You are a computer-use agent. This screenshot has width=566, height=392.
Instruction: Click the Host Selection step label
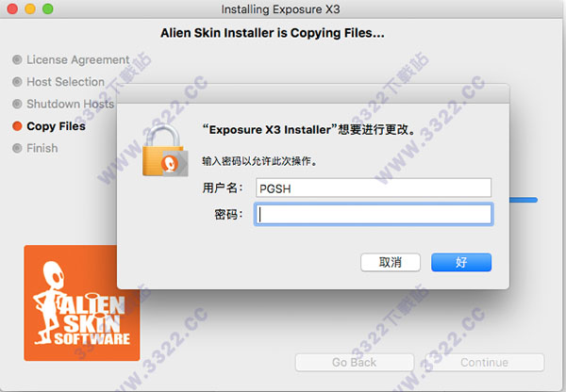click(x=66, y=82)
